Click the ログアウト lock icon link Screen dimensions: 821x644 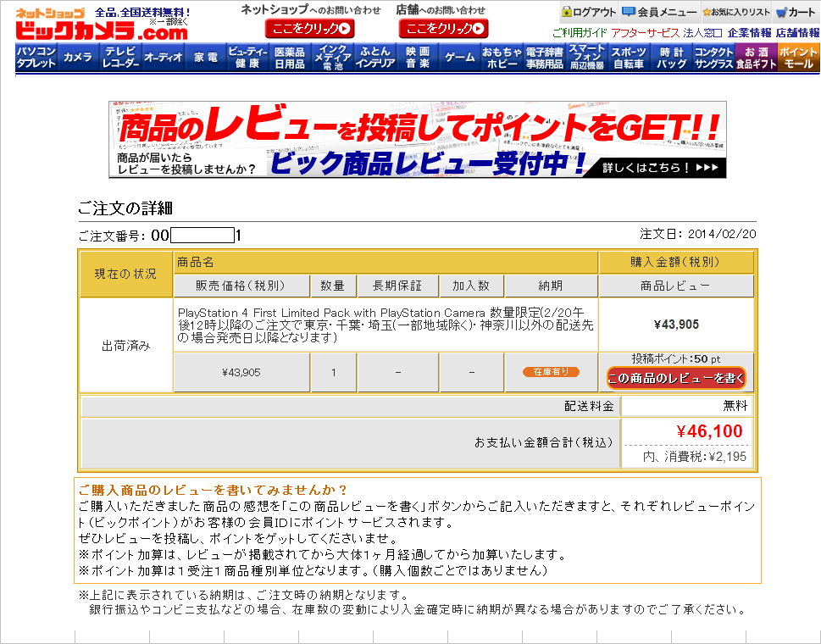[x=589, y=12]
